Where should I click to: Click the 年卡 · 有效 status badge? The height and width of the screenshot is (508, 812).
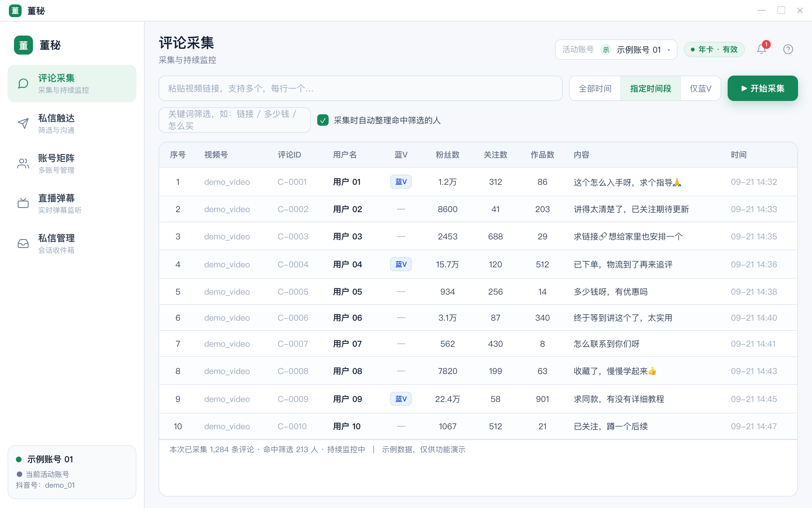pyautogui.click(x=714, y=50)
